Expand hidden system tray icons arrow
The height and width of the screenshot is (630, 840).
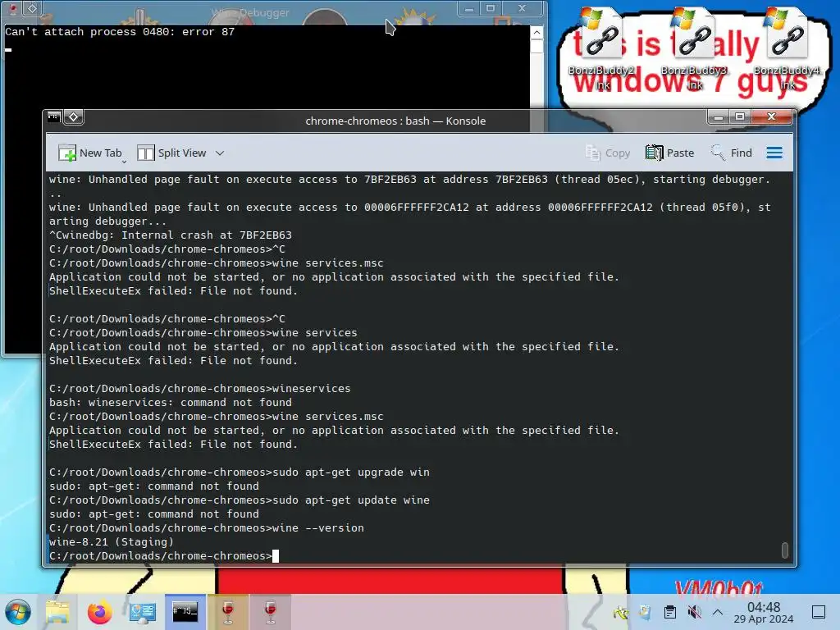coord(718,612)
